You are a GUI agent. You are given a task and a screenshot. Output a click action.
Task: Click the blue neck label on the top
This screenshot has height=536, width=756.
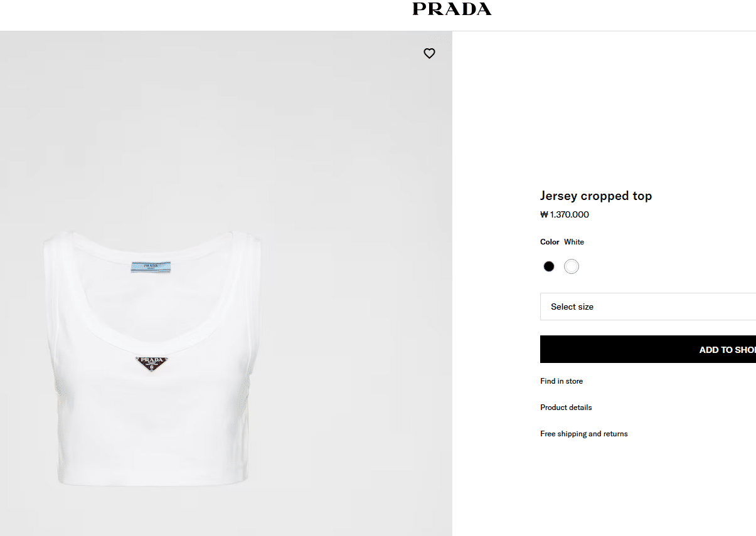pyautogui.click(x=152, y=267)
